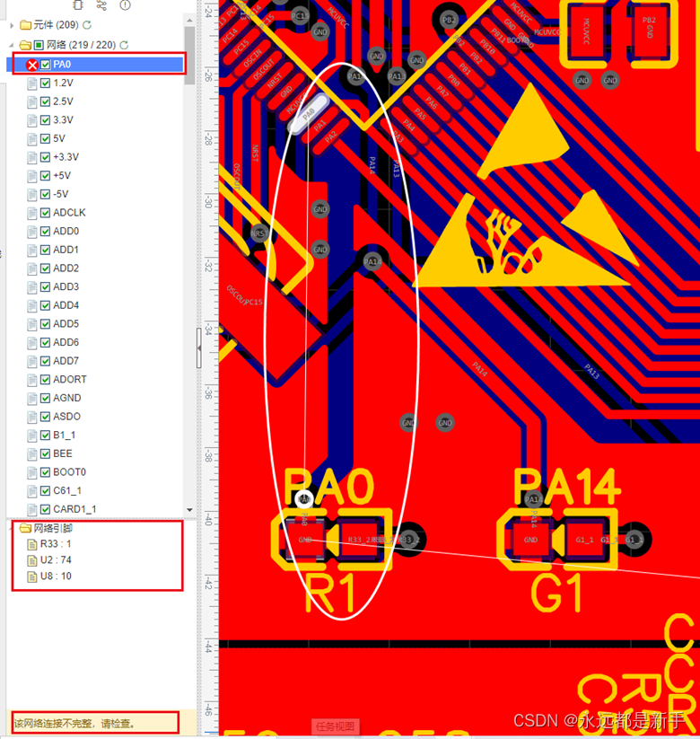Screen dimensions: 700x739
Task: Open the DRC exclamation icon tab
Action: tap(125, 4)
